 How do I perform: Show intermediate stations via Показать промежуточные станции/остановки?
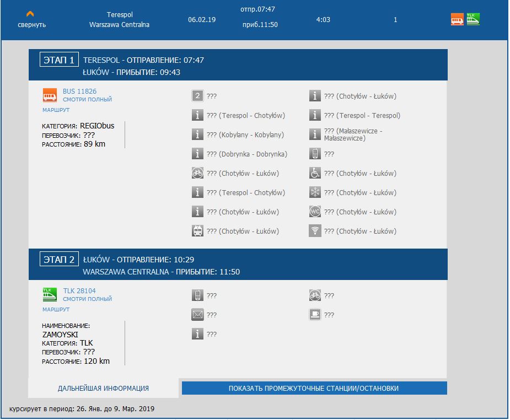(314, 388)
